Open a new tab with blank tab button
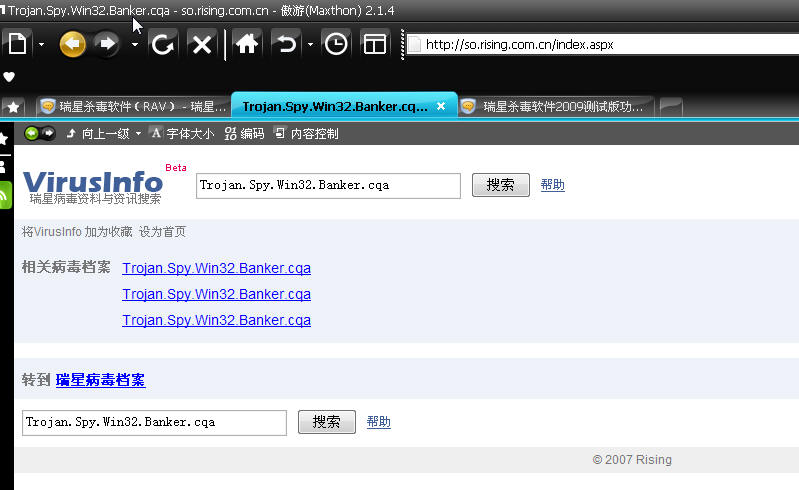799x490 pixels. tap(671, 107)
